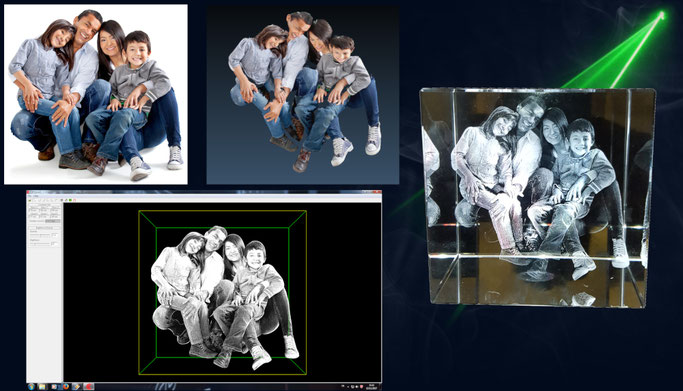Click the yellow open-folder icon in app toolbar
The height and width of the screenshot is (391, 683).
point(30,200)
